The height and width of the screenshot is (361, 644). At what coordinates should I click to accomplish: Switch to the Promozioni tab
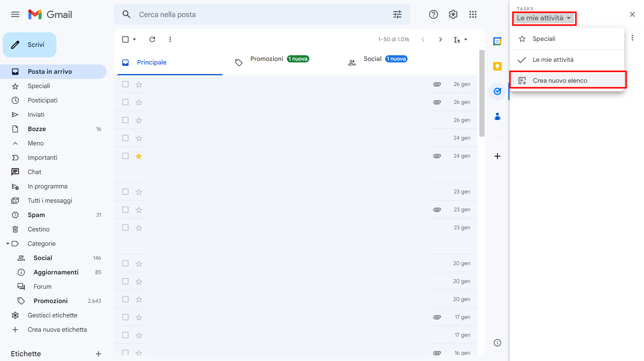267,59
